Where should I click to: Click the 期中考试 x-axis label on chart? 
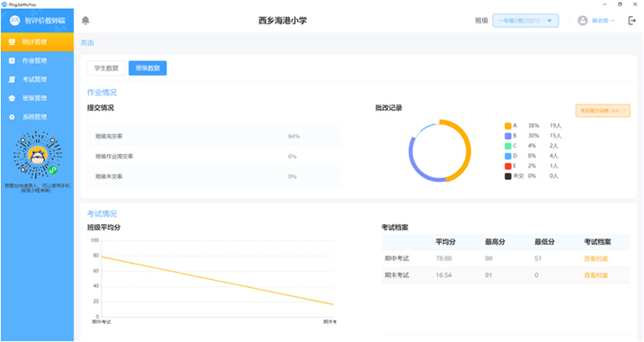(102, 322)
